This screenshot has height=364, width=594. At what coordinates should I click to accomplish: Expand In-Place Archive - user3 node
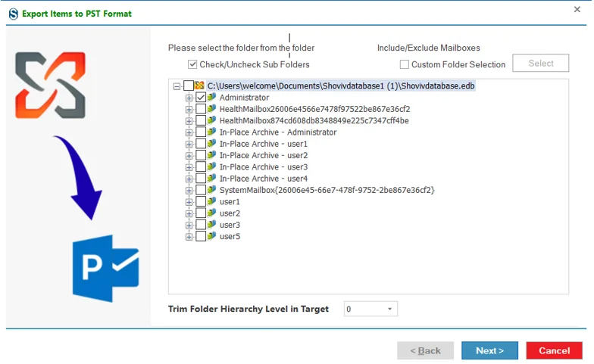[x=189, y=168]
